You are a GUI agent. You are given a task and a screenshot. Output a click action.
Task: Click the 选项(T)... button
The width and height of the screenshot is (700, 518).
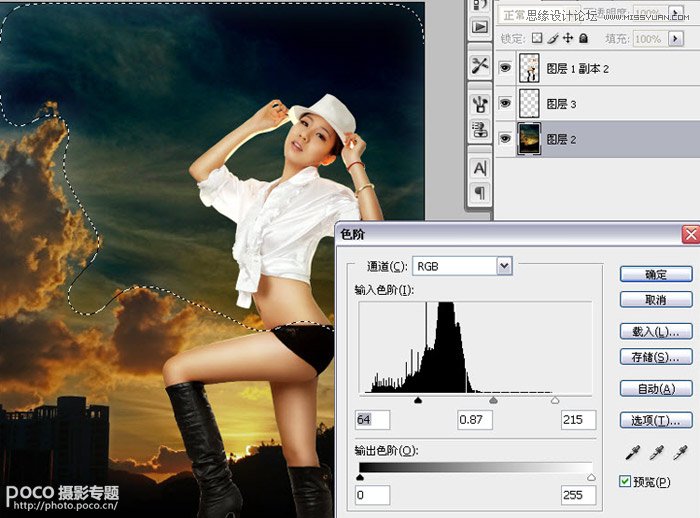pyautogui.click(x=656, y=420)
